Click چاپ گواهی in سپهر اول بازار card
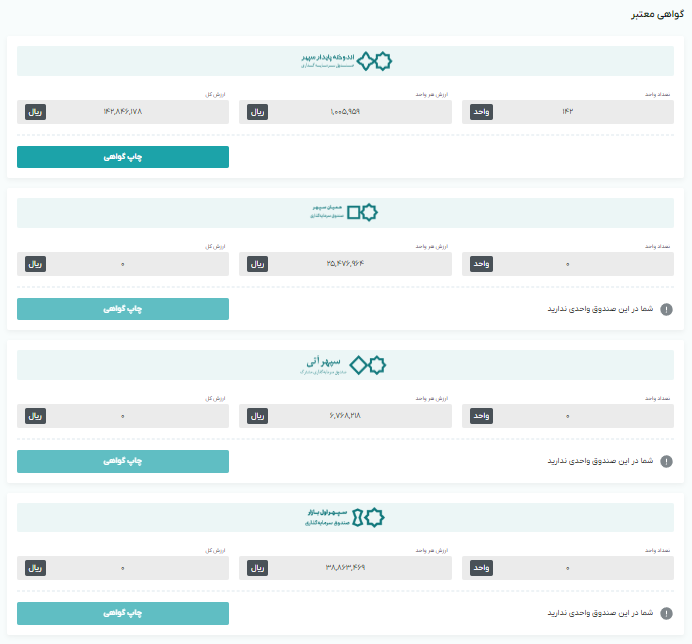692x644 pixels. [x=123, y=613]
